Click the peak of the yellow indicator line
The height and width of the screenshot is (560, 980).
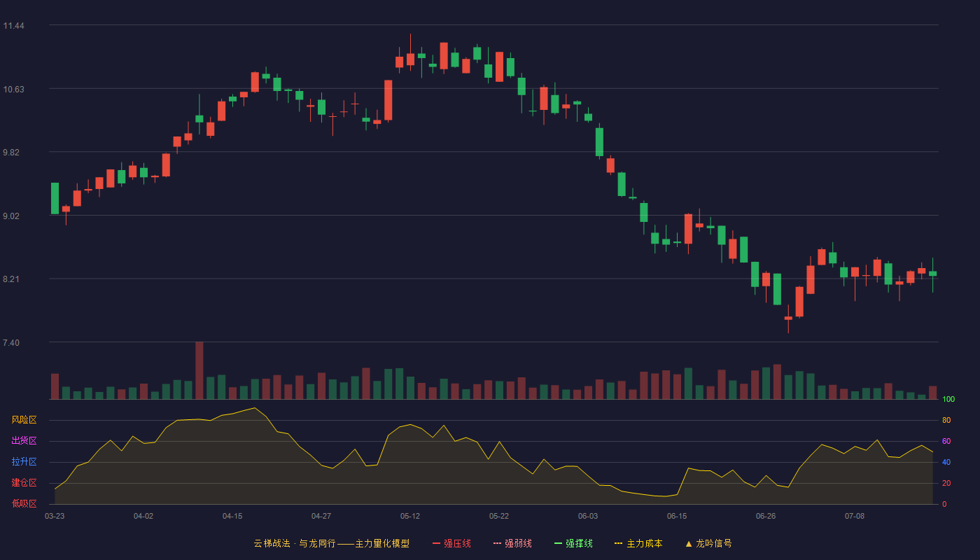255,407
